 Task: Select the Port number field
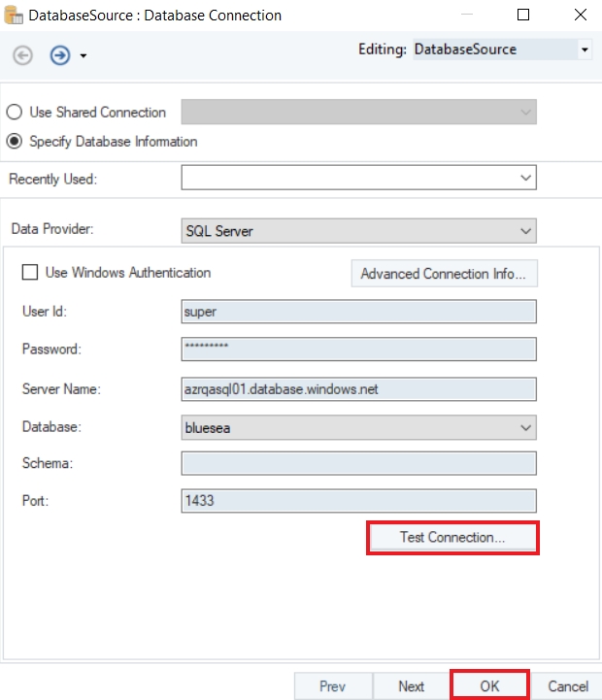[x=358, y=501]
